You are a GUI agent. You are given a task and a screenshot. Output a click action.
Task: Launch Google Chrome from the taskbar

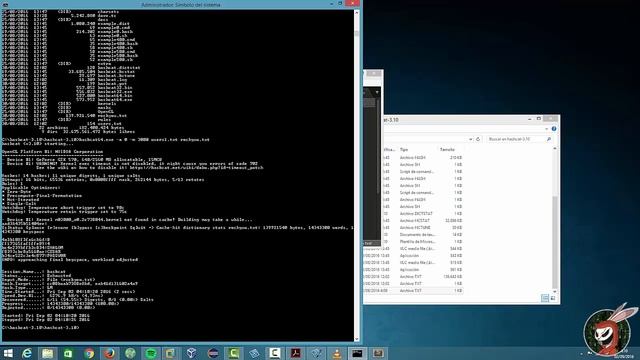tap(89, 353)
